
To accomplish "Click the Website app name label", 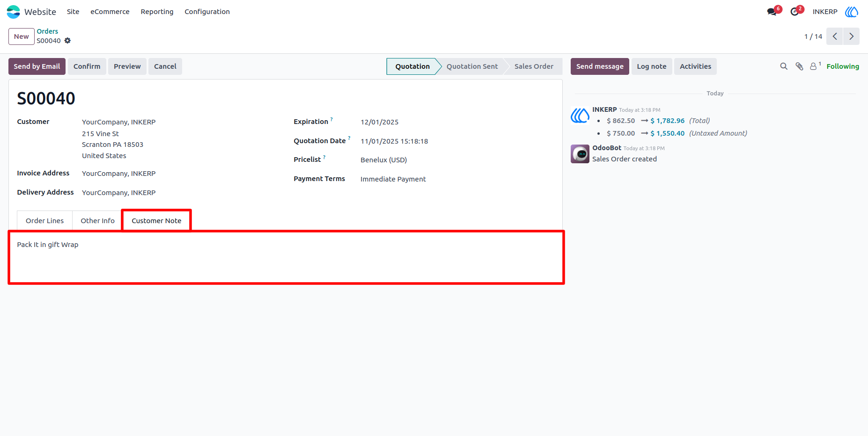I will [40, 12].
